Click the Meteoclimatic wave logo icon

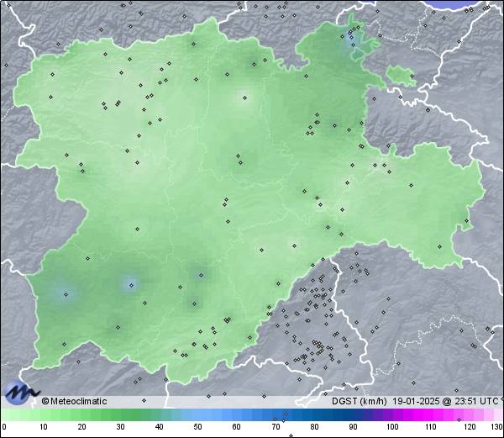click(x=21, y=393)
